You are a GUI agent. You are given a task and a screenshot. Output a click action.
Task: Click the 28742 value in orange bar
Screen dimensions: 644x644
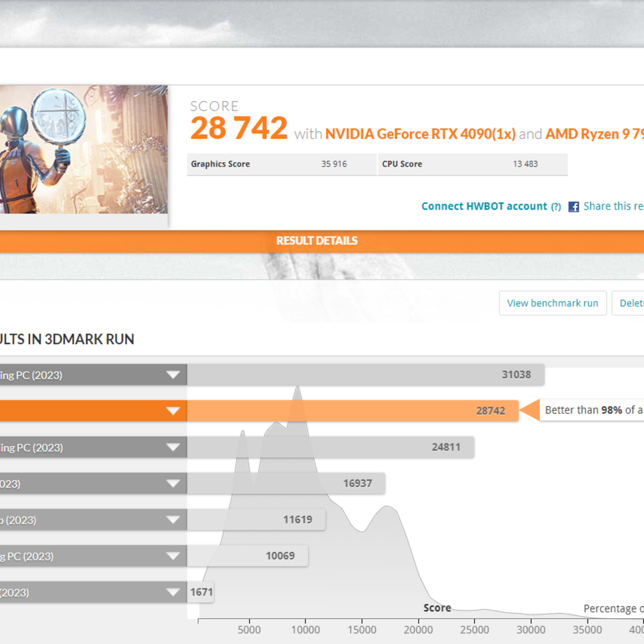point(491,411)
